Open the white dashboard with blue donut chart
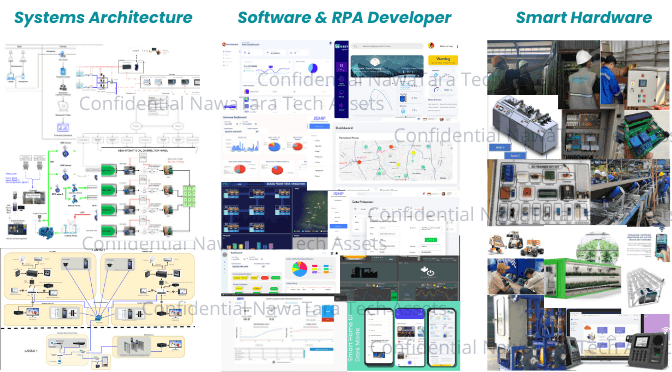Image resolution: width=672 pixels, height=372 pixels. [x=277, y=76]
